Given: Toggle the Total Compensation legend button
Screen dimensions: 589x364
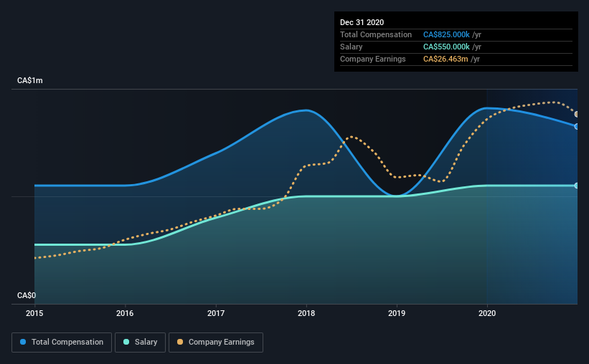Looking at the screenshot, I should tap(62, 343).
